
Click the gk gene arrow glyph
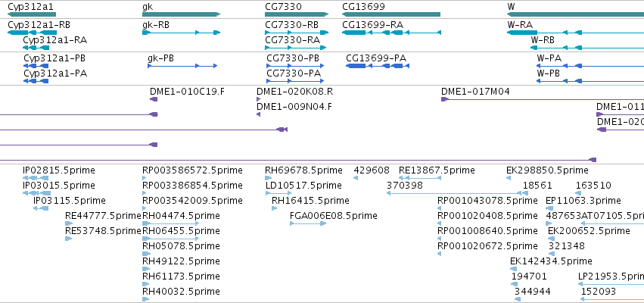pyautogui.click(x=181, y=14)
